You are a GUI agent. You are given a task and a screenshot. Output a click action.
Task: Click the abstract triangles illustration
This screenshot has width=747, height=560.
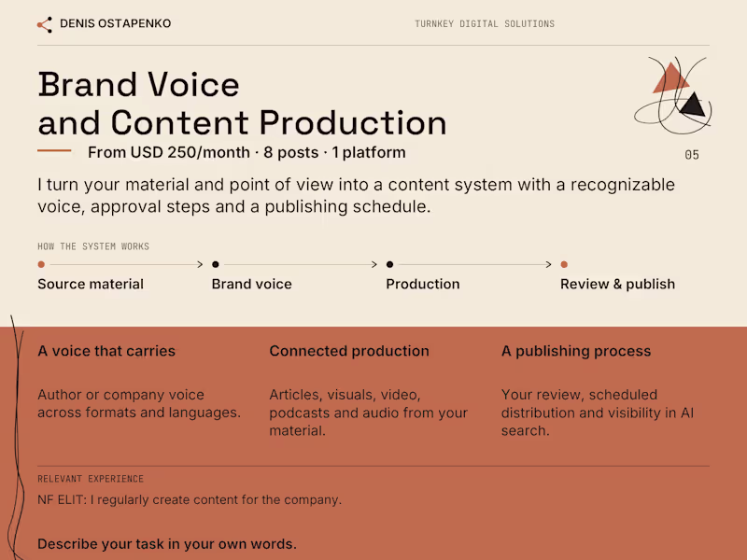(673, 95)
